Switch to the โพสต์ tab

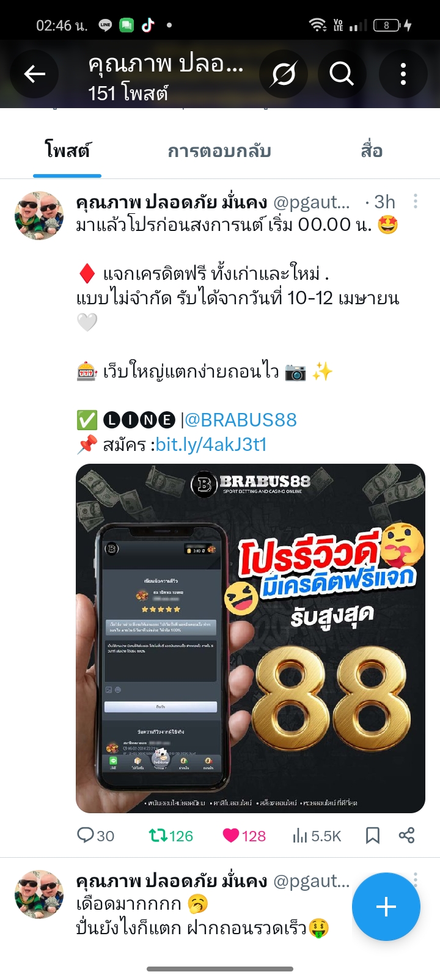pyautogui.click(x=67, y=150)
